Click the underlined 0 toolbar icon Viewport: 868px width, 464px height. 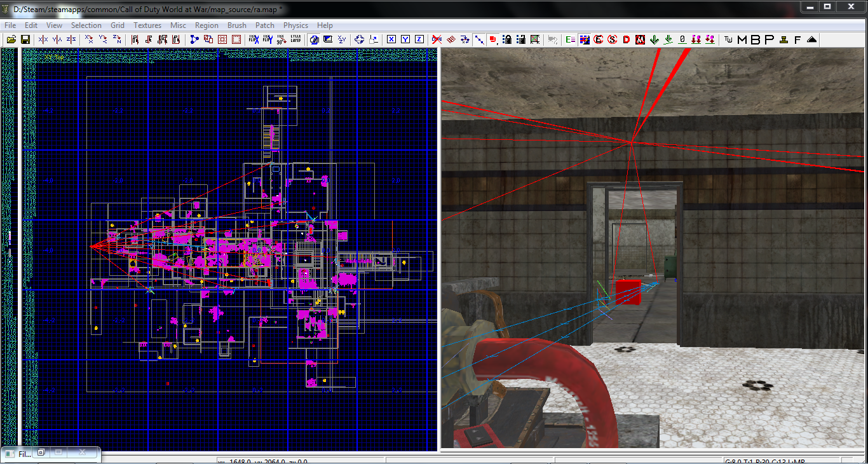(x=682, y=39)
